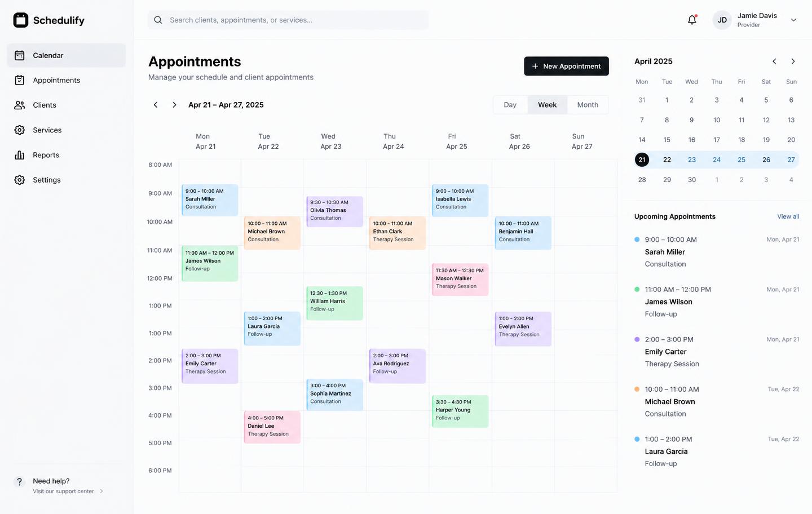Click View all upcoming appointments
Viewport: 812px width, 514px height.
(x=788, y=216)
